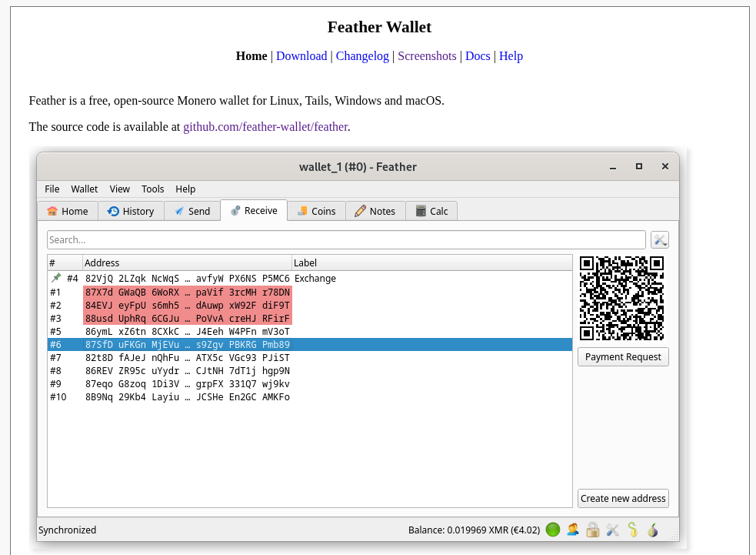Select address row #8 starting with 86REV

tap(187, 370)
